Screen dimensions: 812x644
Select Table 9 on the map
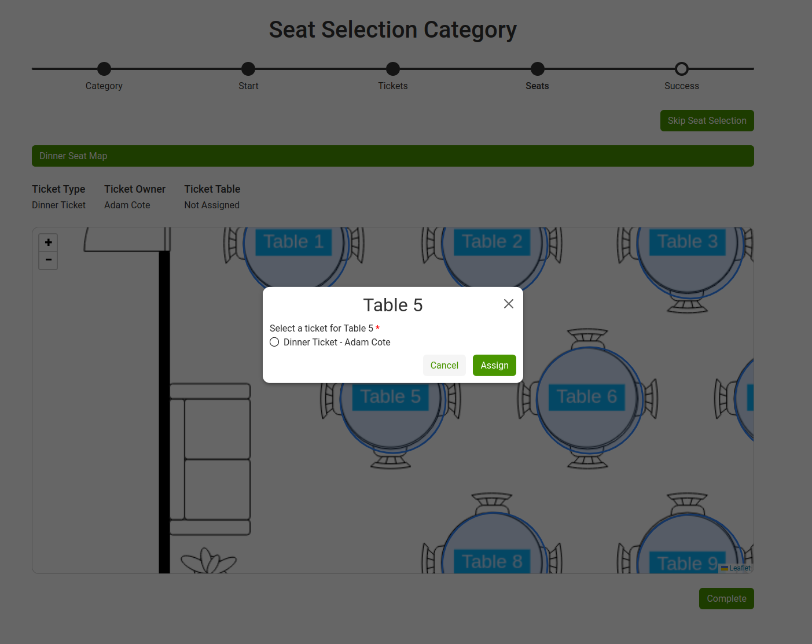point(687,562)
